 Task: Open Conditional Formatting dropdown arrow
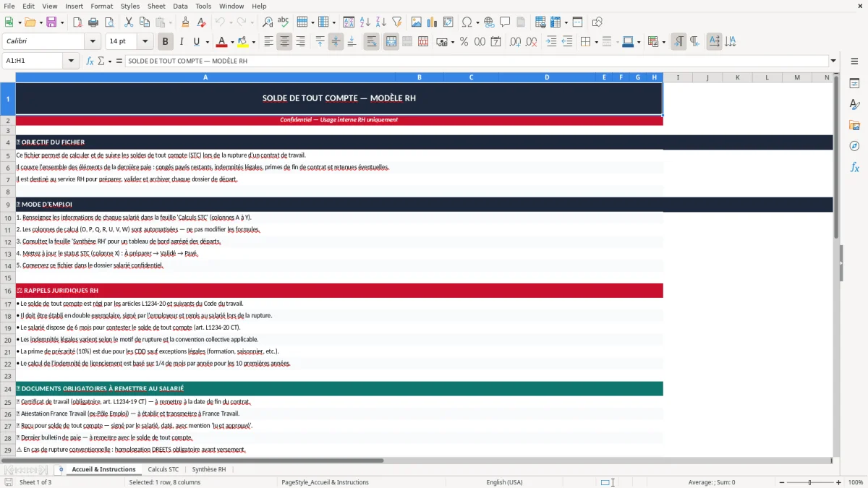click(x=663, y=42)
